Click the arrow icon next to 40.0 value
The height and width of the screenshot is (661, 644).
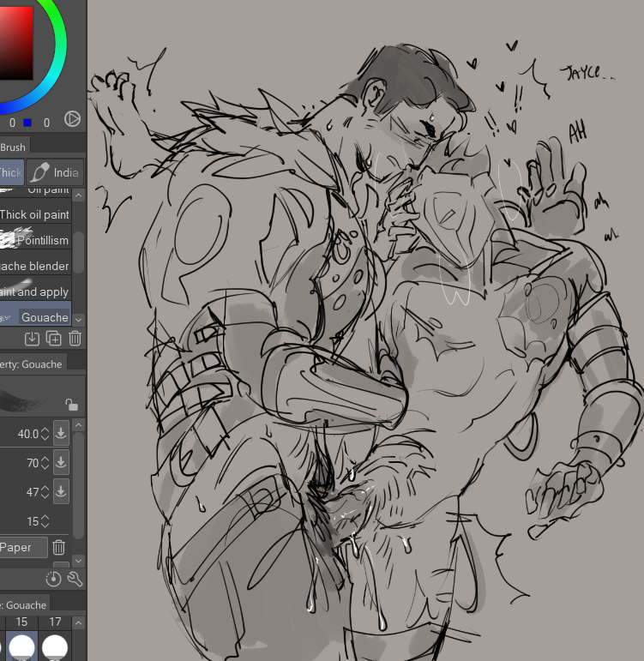61,433
